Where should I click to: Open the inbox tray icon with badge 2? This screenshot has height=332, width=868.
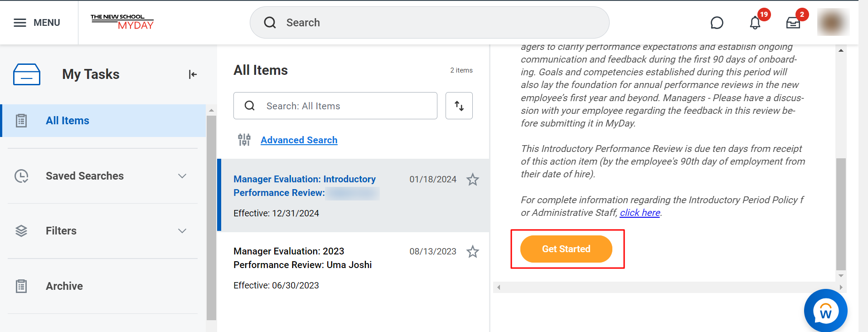(793, 23)
